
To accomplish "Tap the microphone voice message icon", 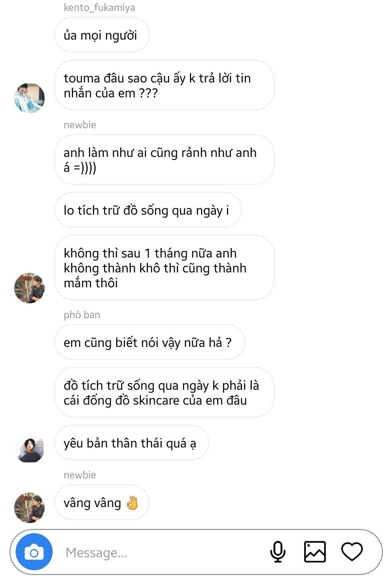I will [x=278, y=552].
